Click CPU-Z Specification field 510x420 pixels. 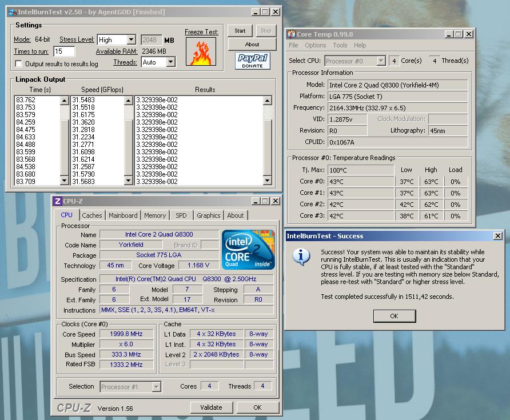point(186,279)
